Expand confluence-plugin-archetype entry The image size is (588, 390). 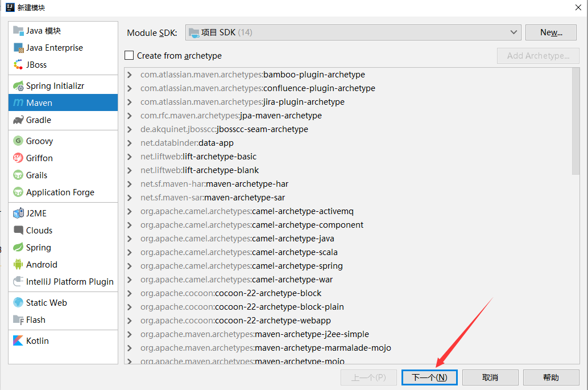coord(130,88)
